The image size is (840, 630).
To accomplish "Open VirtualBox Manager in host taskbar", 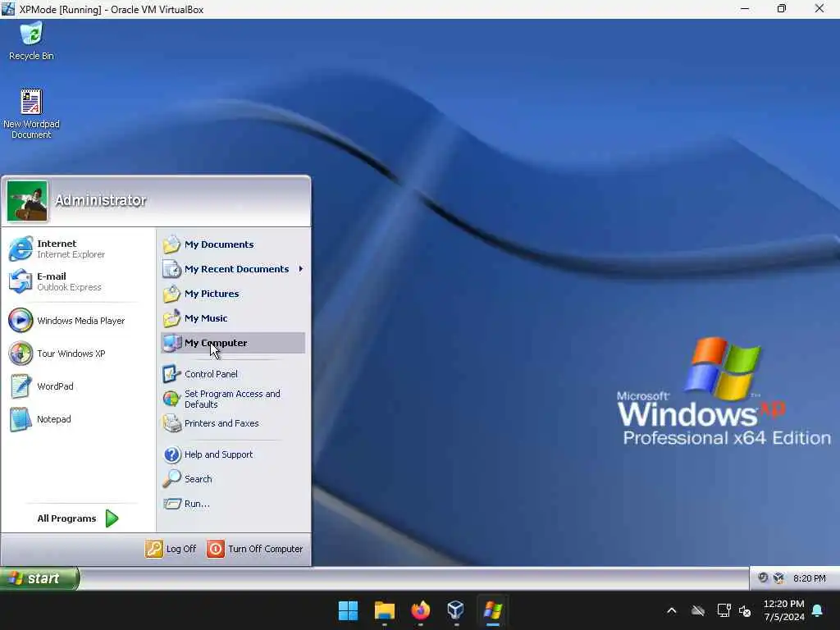I will (456, 610).
